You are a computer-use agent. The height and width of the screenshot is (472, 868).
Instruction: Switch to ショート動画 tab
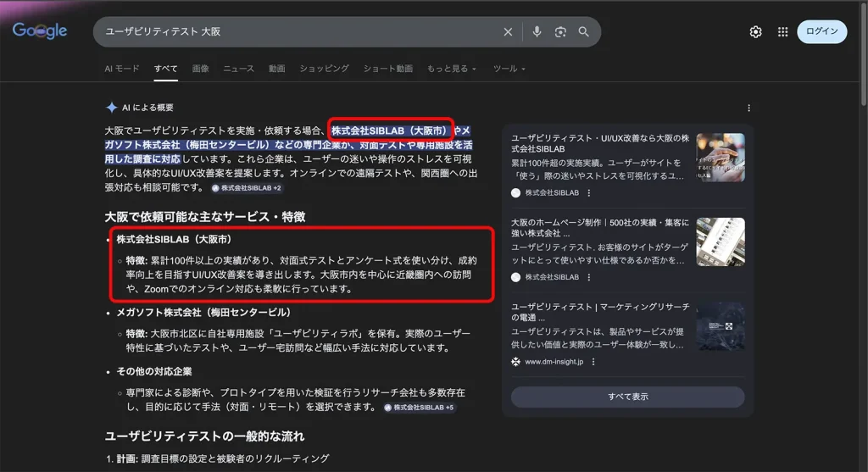tap(388, 69)
